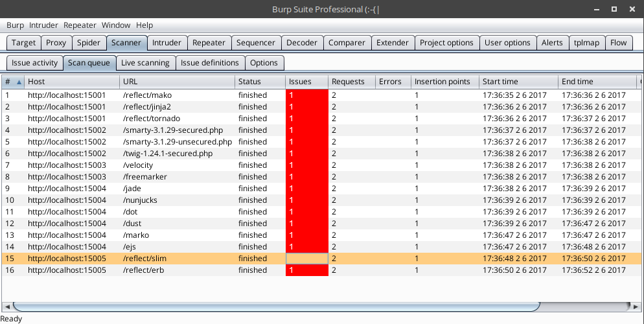Screen dimensions: 644x324
Task: Switch to the tplmap extension tab
Action: (x=587, y=43)
